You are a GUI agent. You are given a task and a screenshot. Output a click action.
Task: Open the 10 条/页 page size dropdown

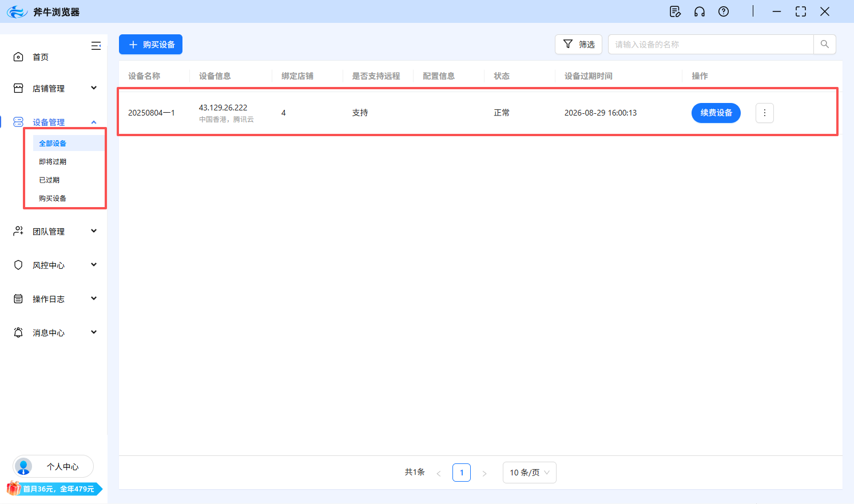click(529, 472)
